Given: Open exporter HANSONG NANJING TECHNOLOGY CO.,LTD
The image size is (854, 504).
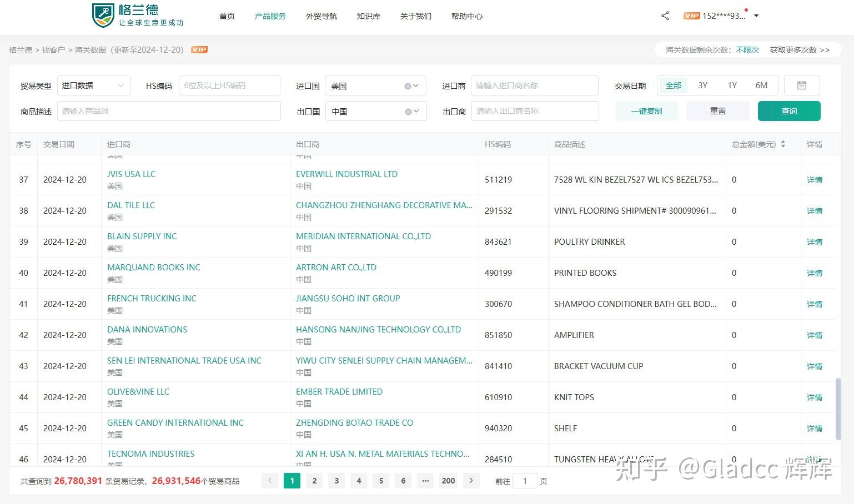Looking at the screenshot, I should [x=378, y=330].
